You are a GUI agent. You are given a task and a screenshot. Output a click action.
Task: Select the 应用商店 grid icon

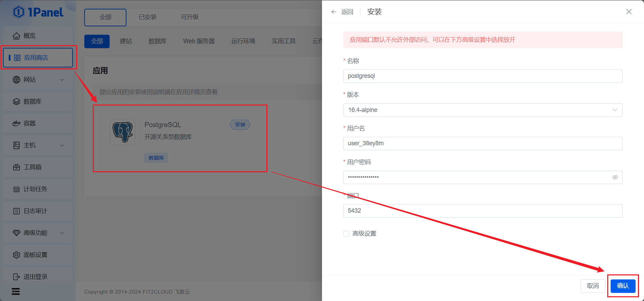[x=17, y=58]
